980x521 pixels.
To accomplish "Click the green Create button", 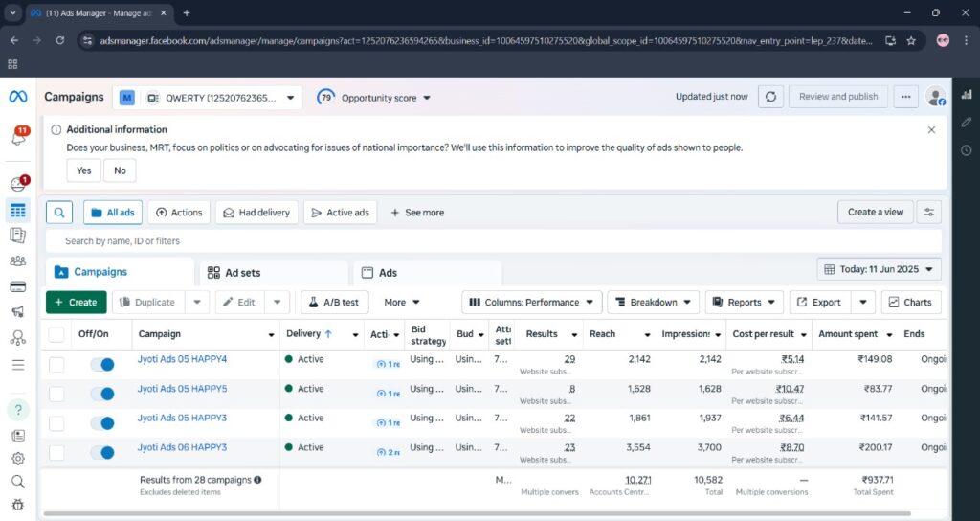I will [x=77, y=302].
